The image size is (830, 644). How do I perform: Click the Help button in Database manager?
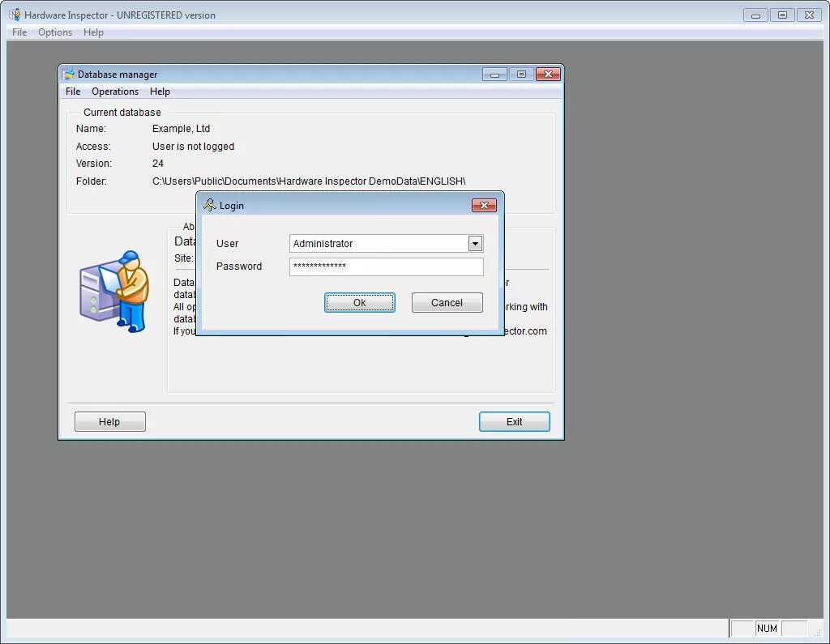click(109, 422)
